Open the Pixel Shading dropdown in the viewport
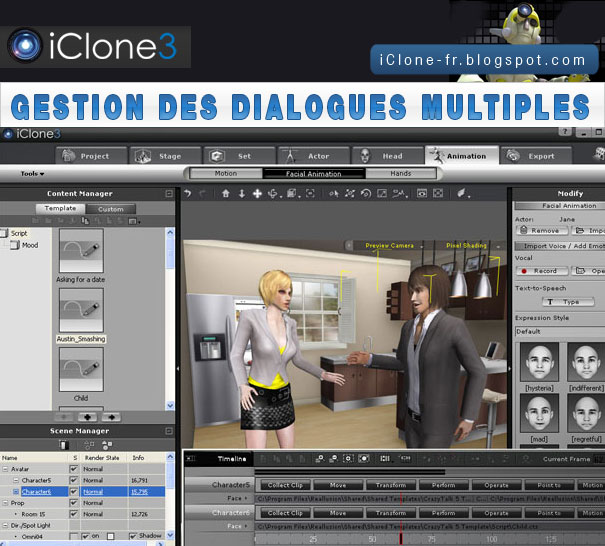This screenshot has width=605, height=546. (498, 246)
